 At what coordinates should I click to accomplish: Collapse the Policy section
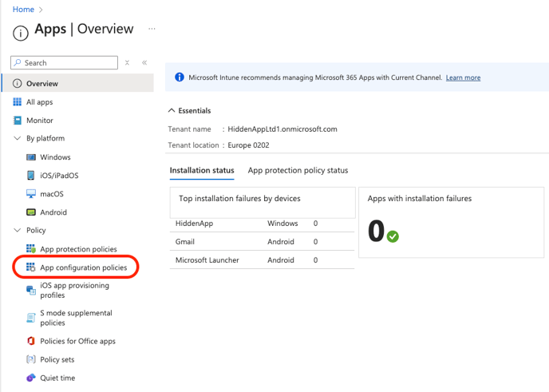click(x=17, y=230)
